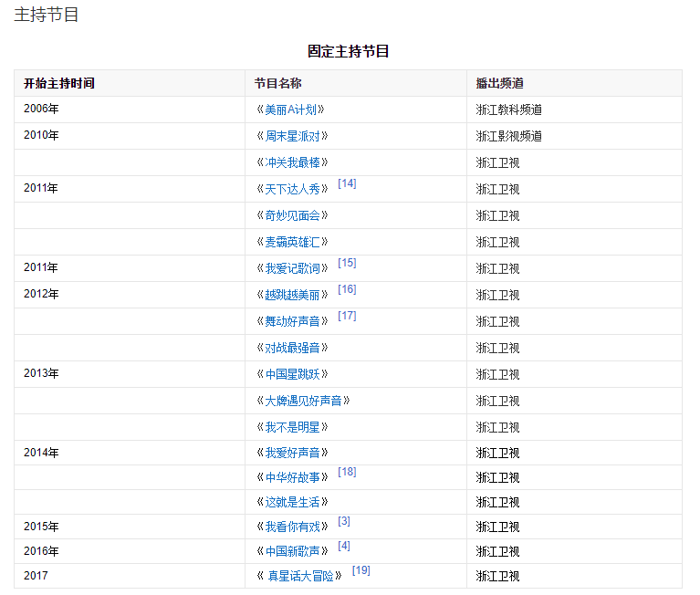
Task: Open the 中国星跳跃 link
Action: [x=292, y=374]
